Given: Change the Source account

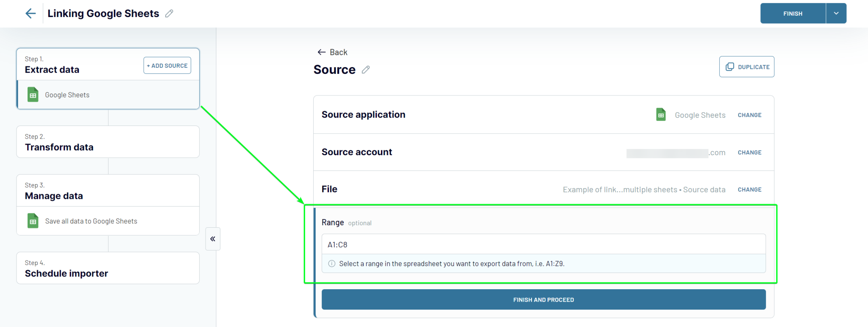Looking at the screenshot, I should (x=749, y=152).
